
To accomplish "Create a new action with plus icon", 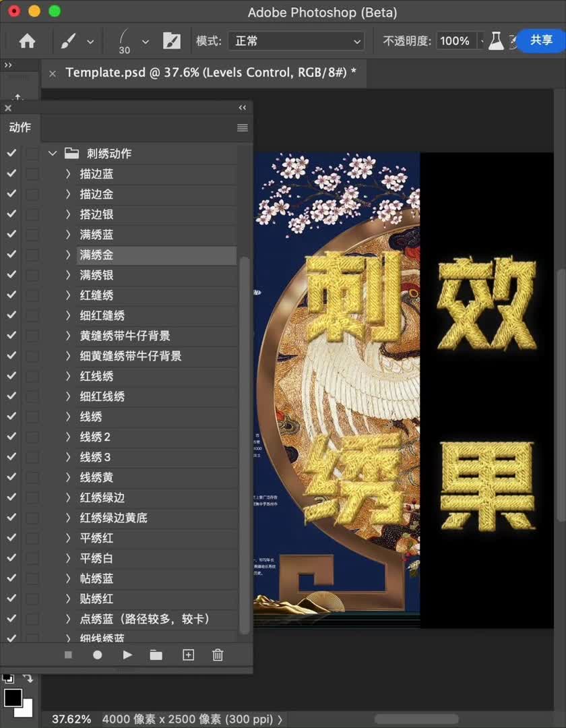I will point(188,655).
